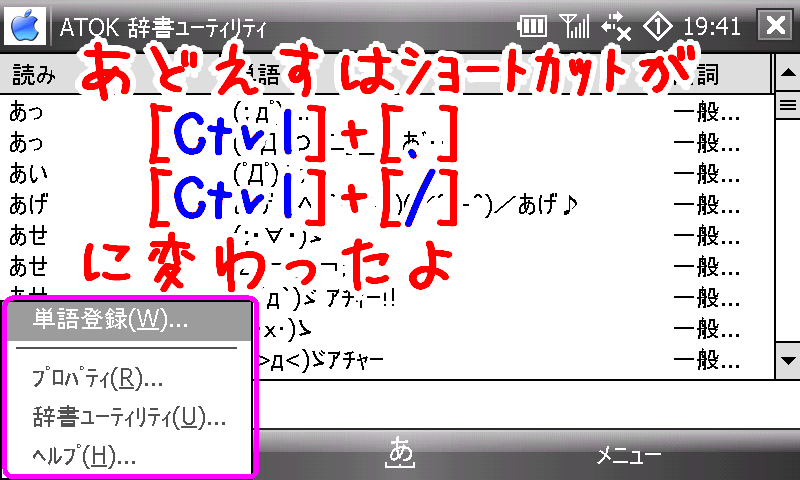Tap the signal strength antenna icon
This screenshot has width=800, height=480.
[x=574, y=26]
